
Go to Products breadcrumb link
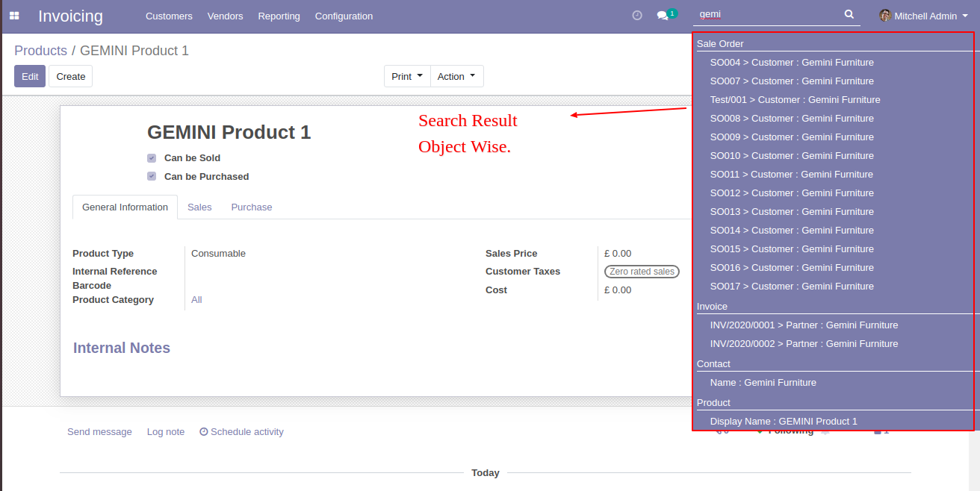(x=40, y=51)
